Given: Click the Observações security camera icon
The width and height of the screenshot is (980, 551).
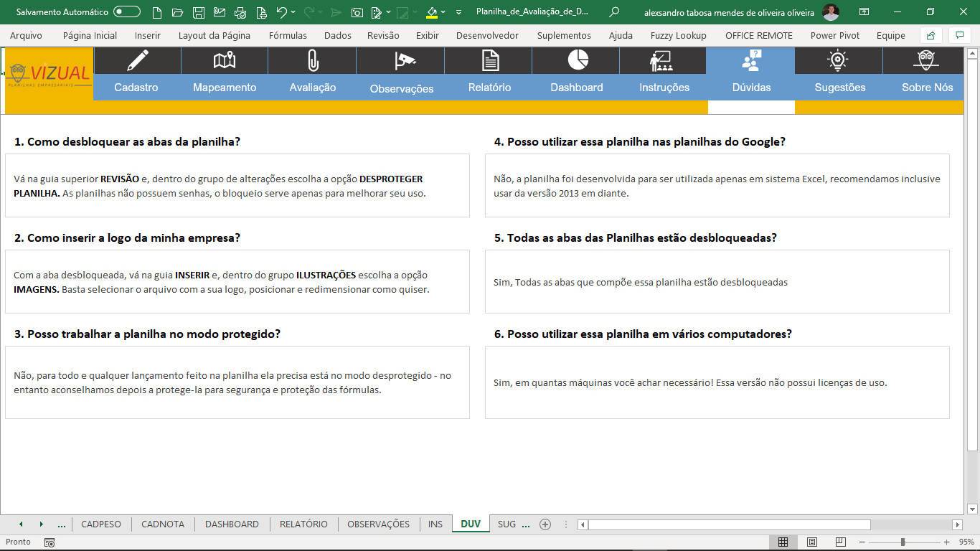Looking at the screenshot, I should point(405,61).
